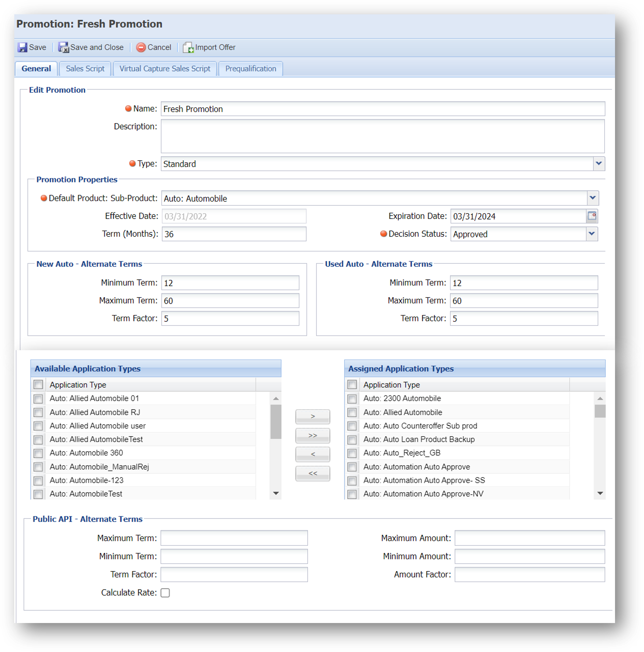Click Used Auto Minimum Term field
Screen dimensions: 644x652
524,283
